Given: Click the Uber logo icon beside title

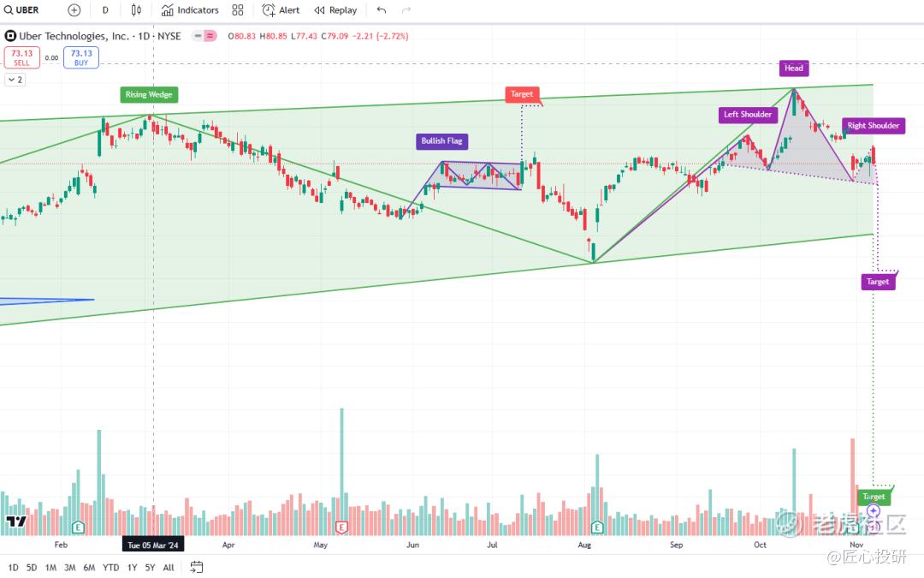Looking at the screenshot, I should (10, 36).
